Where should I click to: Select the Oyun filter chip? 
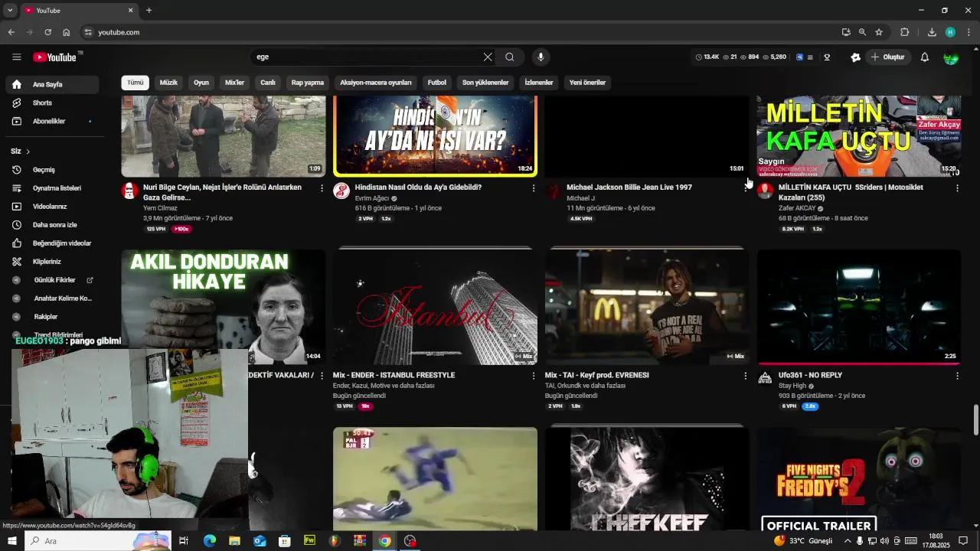click(x=201, y=83)
